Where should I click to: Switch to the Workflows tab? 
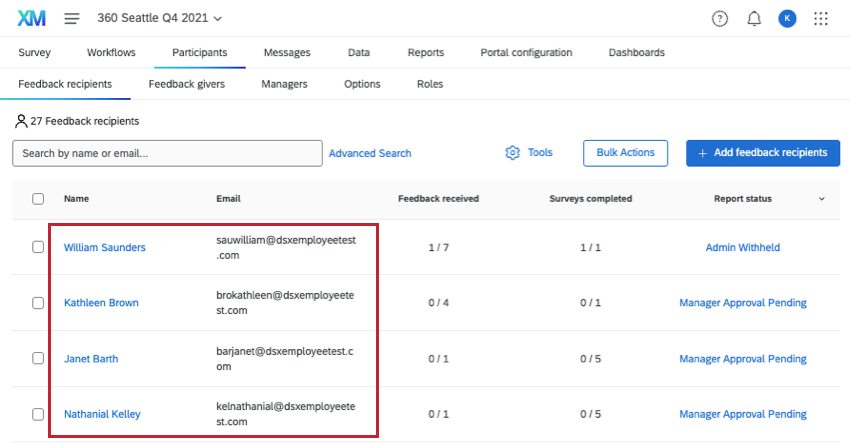click(x=111, y=53)
